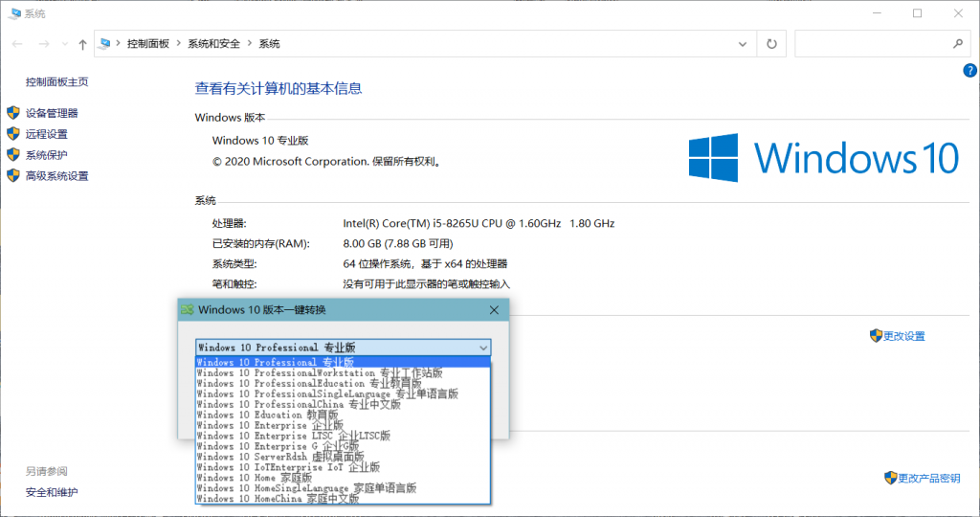This screenshot has height=517, width=980.
Task: Open 系统保护 link
Action: 46,155
